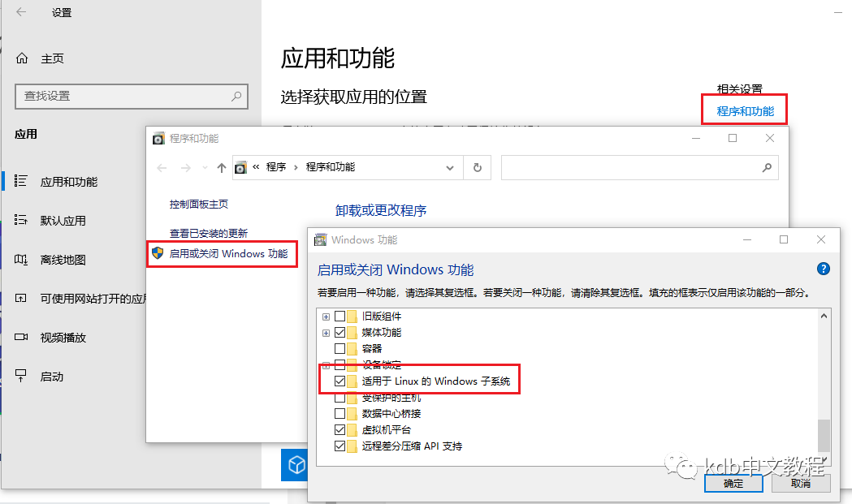
Task: Click the 可使用网站打开的应用 icon
Action: 20,298
